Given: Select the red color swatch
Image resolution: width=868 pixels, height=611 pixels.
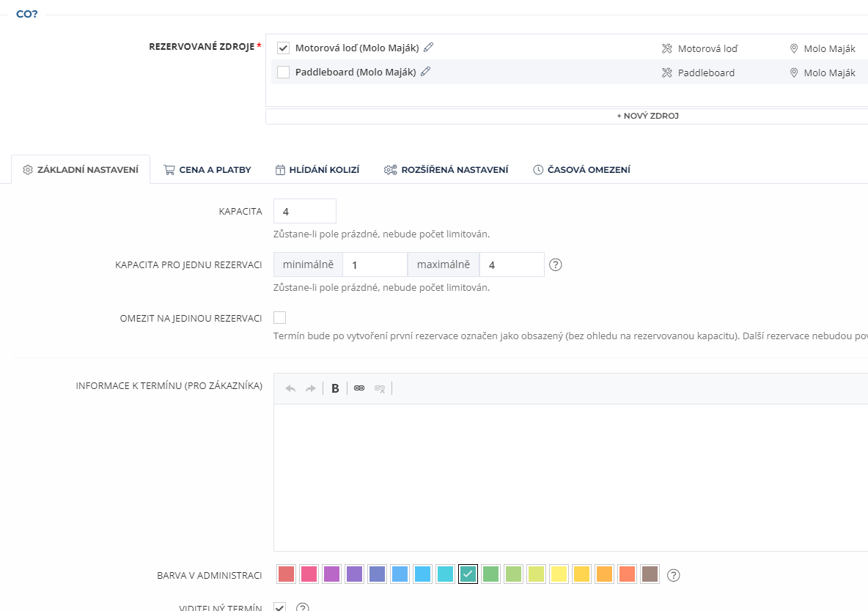Looking at the screenshot, I should pos(287,574).
